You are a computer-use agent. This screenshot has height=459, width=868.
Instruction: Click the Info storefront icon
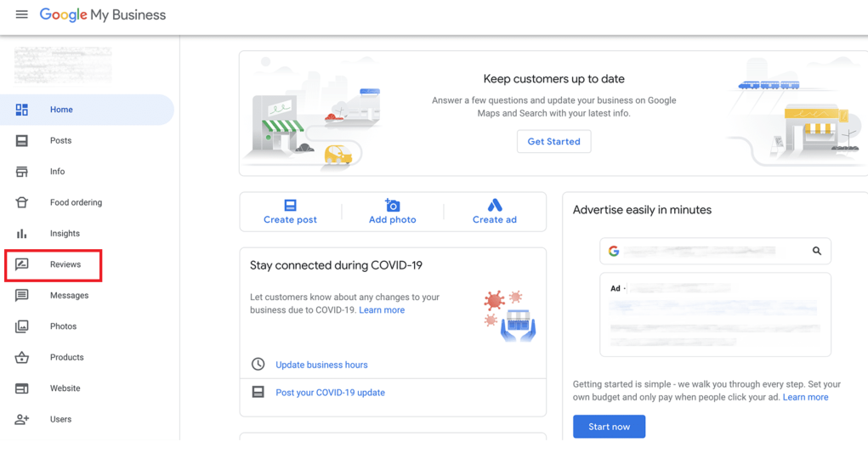click(x=22, y=172)
